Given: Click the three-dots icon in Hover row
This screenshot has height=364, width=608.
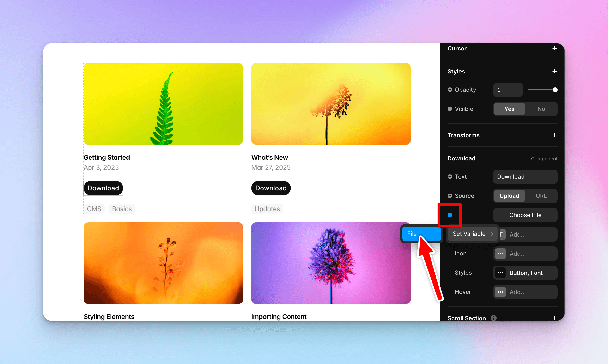Looking at the screenshot, I should (x=500, y=292).
